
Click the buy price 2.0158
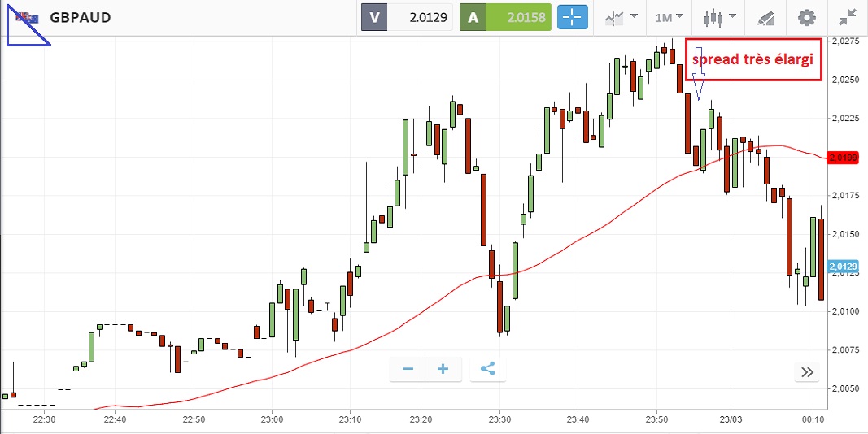(x=519, y=17)
